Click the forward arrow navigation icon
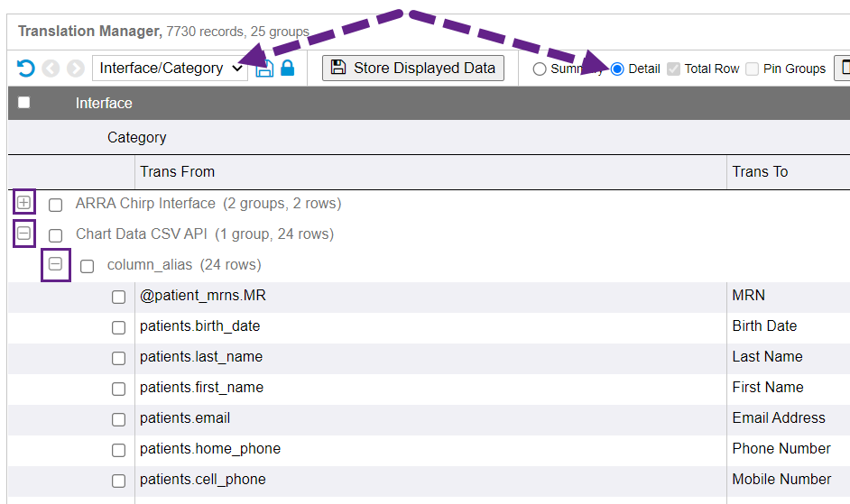This screenshot has width=850, height=504. [76, 69]
